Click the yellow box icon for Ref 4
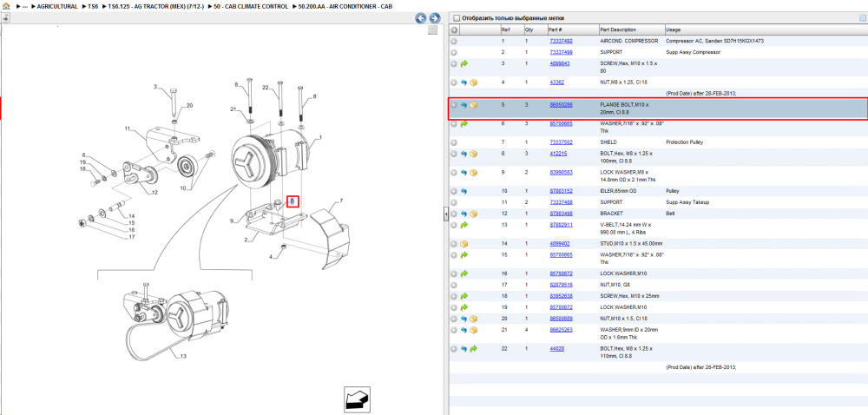This screenshot has height=415, width=868. click(474, 82)
